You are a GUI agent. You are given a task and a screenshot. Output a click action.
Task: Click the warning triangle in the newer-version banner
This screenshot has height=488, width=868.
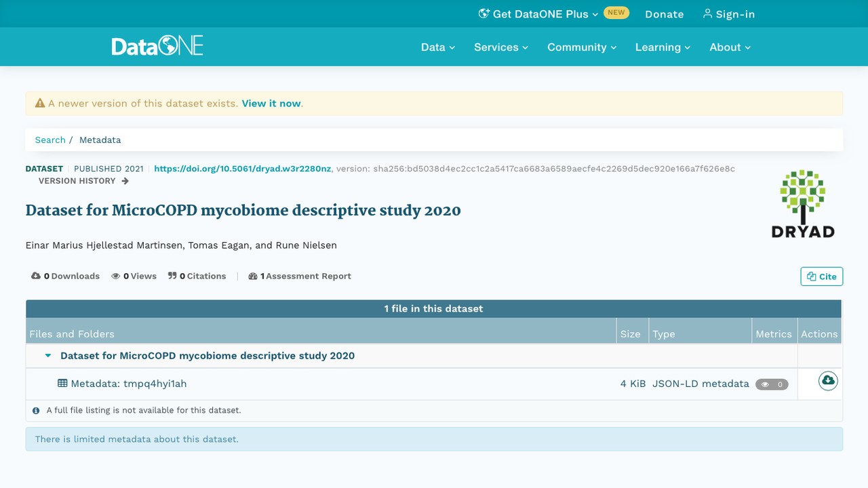[x=40, y=103]
